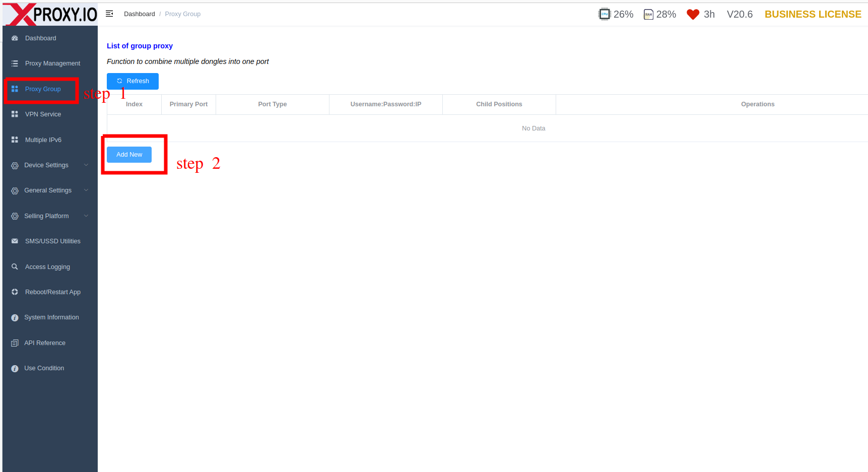Click the SMS/USSD Utilities envelope icon

coord(15,241)
